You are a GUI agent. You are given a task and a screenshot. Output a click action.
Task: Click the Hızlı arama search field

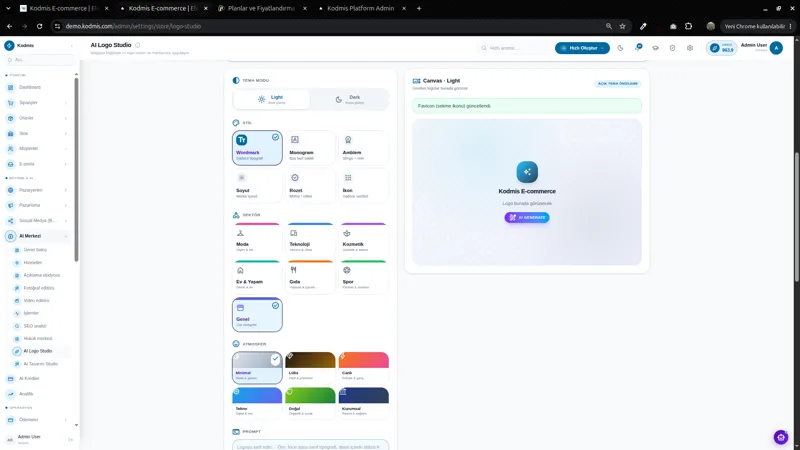[513, 48]
